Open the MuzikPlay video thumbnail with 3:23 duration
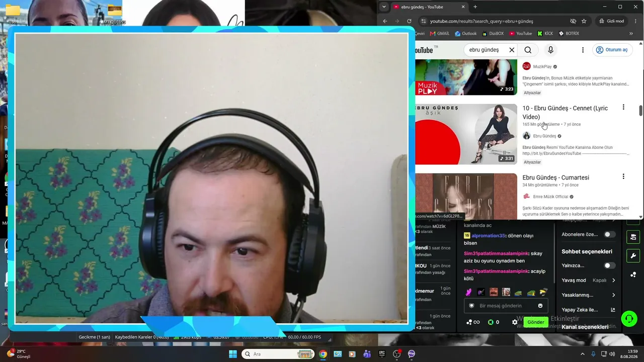This screenshot has width=644, height=362. 466,77
